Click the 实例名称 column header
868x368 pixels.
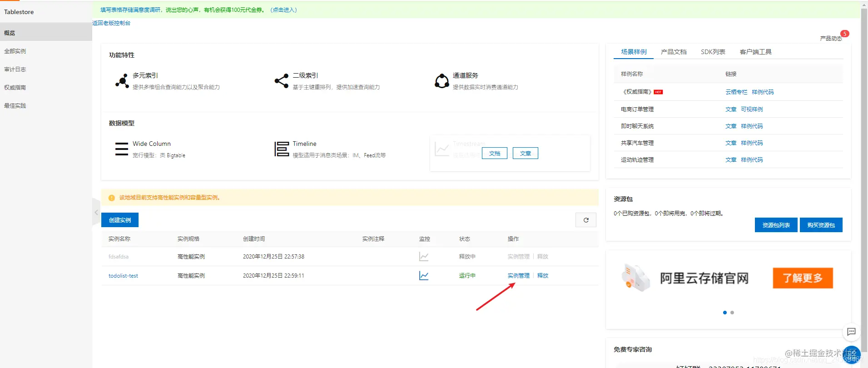(x=119, y=239)
